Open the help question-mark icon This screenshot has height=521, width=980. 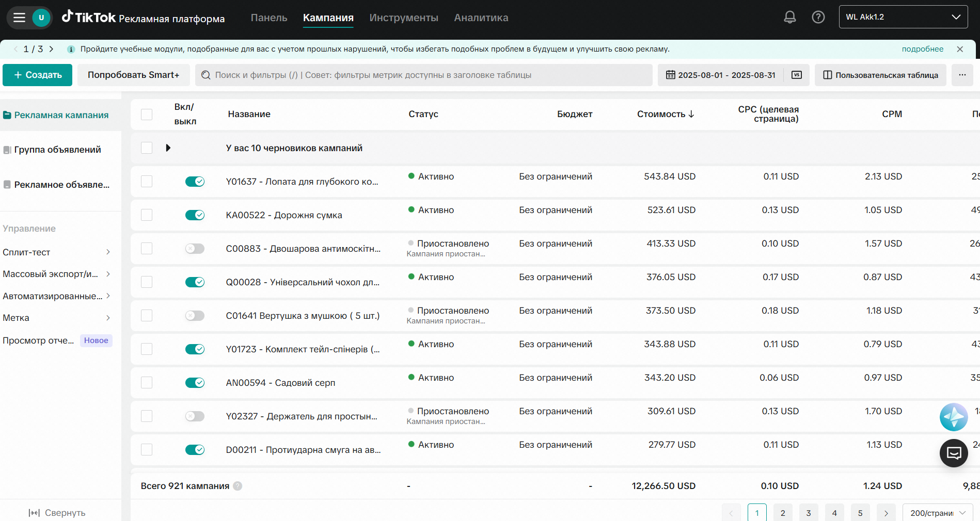tap(818, 17)
